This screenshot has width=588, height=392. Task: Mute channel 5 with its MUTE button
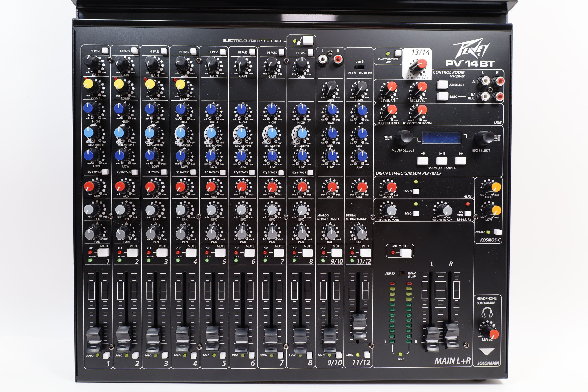[x=220, y=253]
